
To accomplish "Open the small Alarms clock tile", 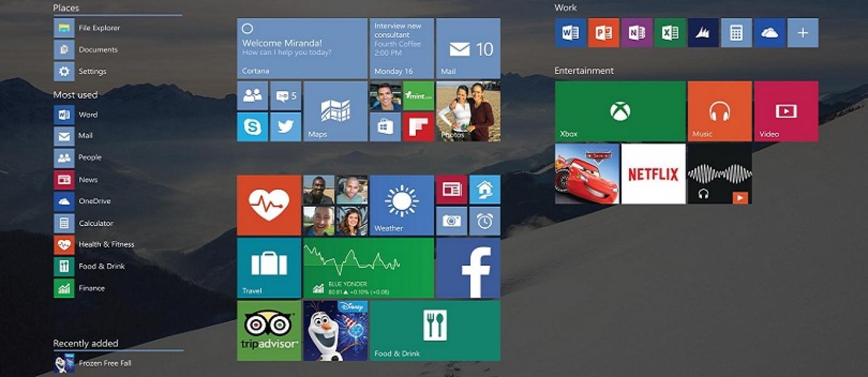I will 484,221.
